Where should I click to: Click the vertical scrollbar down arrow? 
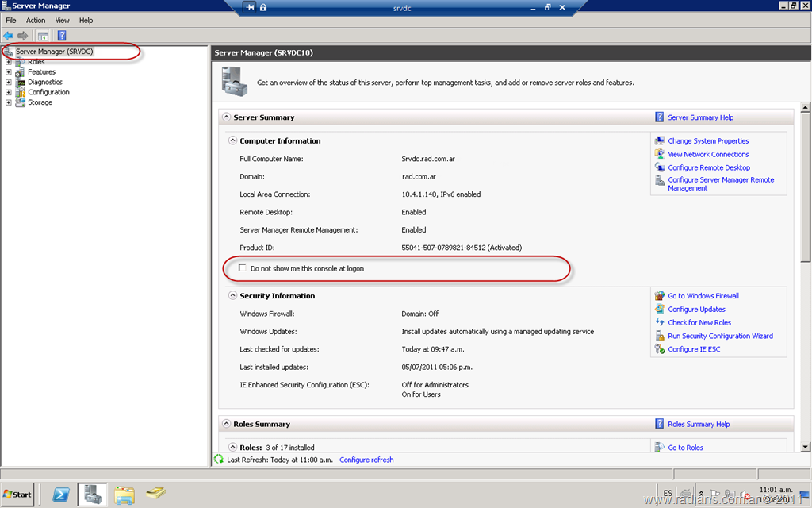[x=806, y=447]
